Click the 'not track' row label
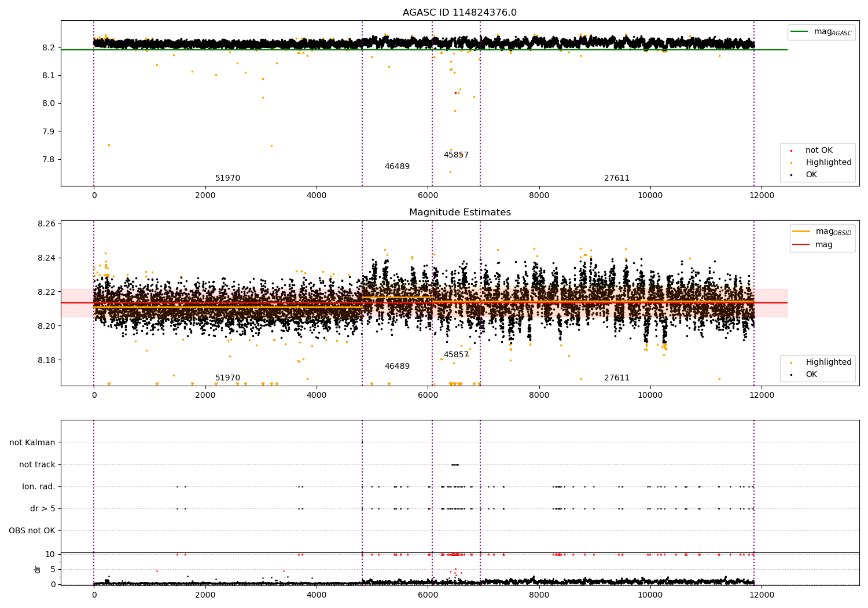868x608 pixels. pyautogui.click(x=37, y=465)
